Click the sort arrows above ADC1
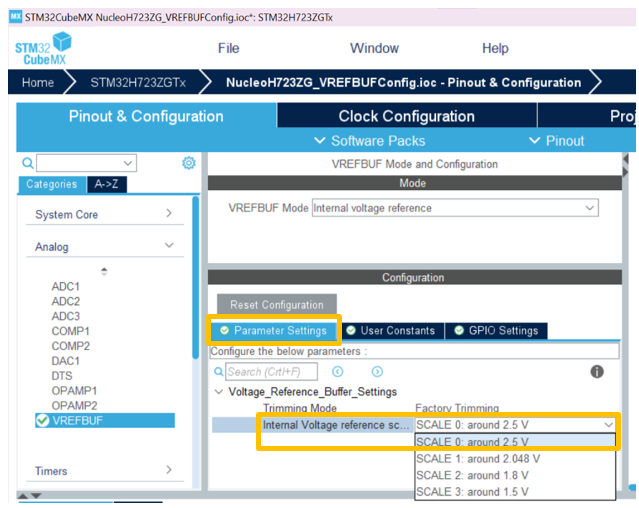The image size is (639, 508). pos(104,271)
